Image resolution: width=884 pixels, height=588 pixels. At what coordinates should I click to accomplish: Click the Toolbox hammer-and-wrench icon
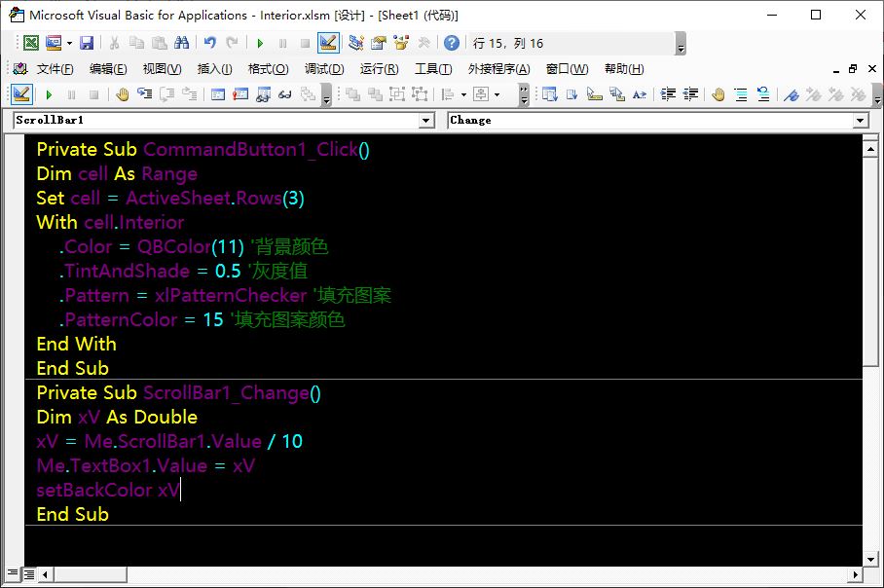click(424, 43)
